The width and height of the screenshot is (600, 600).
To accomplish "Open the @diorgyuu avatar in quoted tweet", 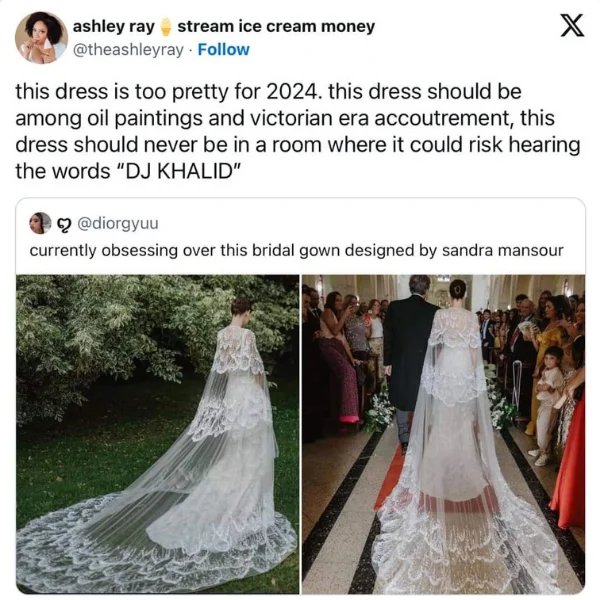I will coord(40,223).
